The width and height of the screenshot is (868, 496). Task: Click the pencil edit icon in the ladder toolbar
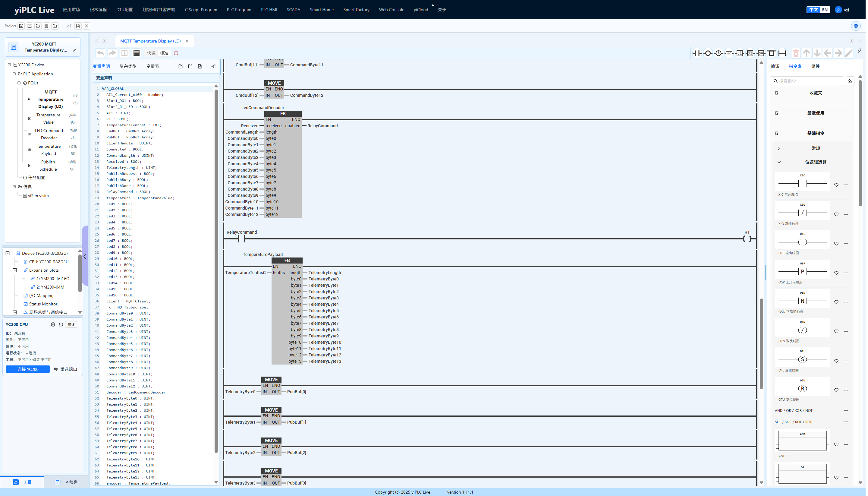coord(849,53)
